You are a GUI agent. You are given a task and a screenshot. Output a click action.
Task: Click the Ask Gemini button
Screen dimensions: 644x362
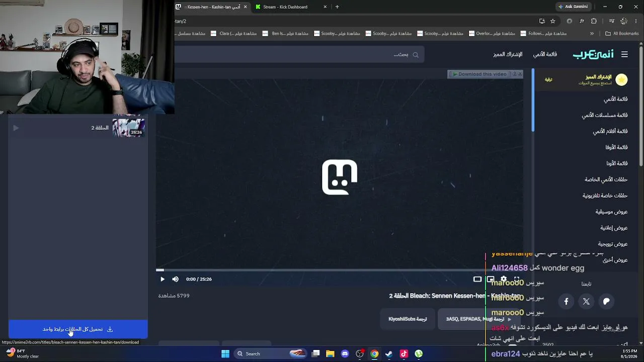(573, 7)
